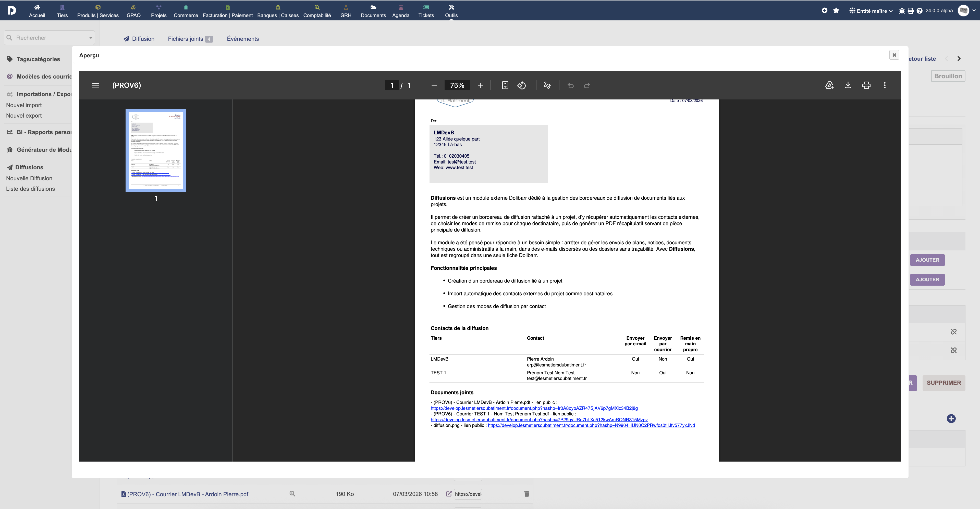
Task: Open the PDF viewer more actions menu
Action: coord(885,85)
